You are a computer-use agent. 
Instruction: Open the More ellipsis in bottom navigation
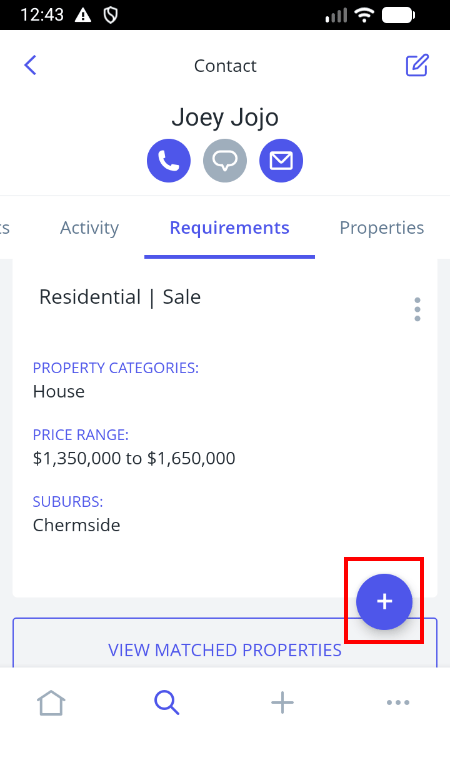click(x=398, y=703)
